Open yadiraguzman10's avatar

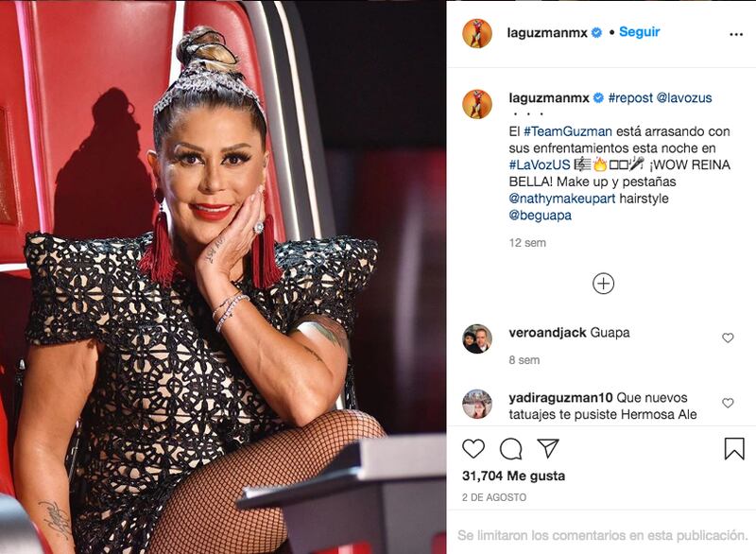pyautogui.click(x=477, y=404)
